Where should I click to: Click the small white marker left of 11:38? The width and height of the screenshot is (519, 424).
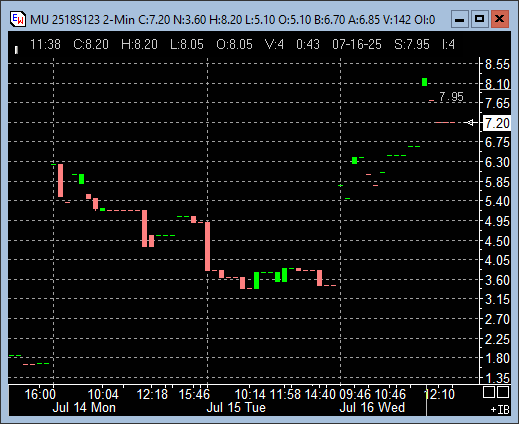16,50
